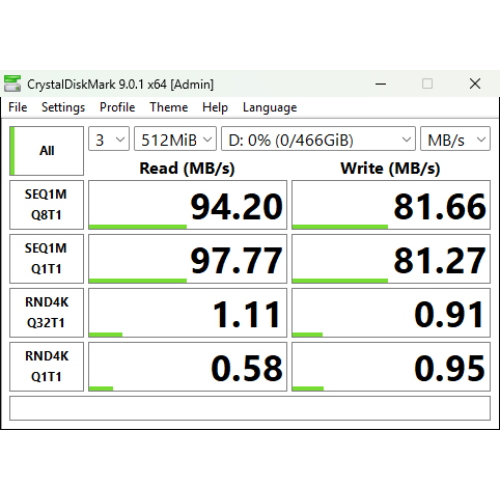Image resolution: width=500 pixels, height=500 pixels.
Task: Click the CrystalDiskMark app icon in title bar
Action: click(12, 84)
